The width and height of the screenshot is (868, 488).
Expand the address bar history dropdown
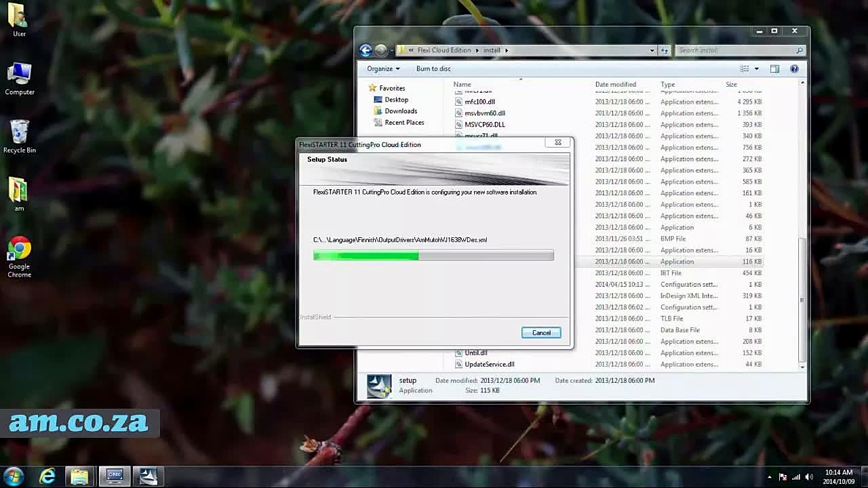652,50
